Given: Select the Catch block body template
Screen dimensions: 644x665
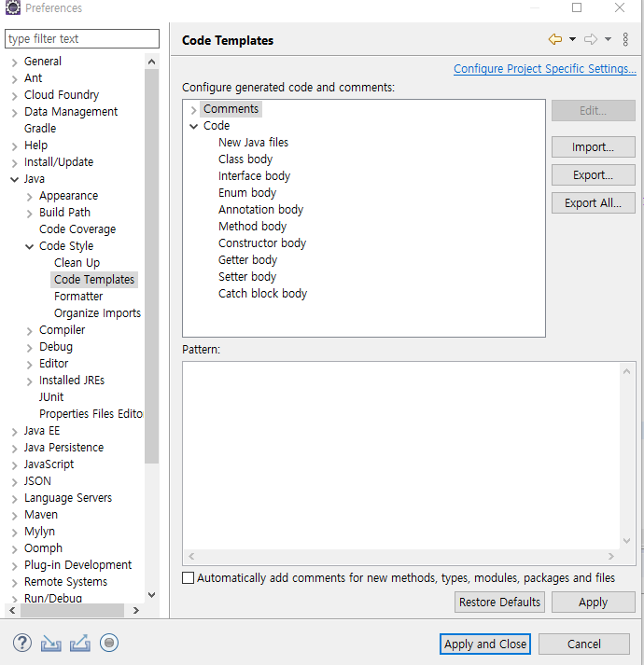Looking at the screenshot, I should coord(262,294).
